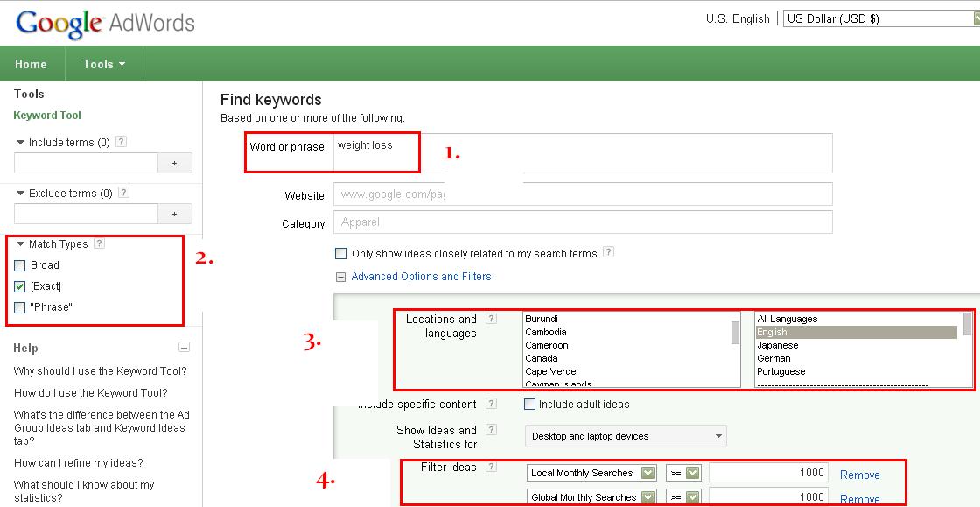Click help icon next to Include terms

coord(121,142)
